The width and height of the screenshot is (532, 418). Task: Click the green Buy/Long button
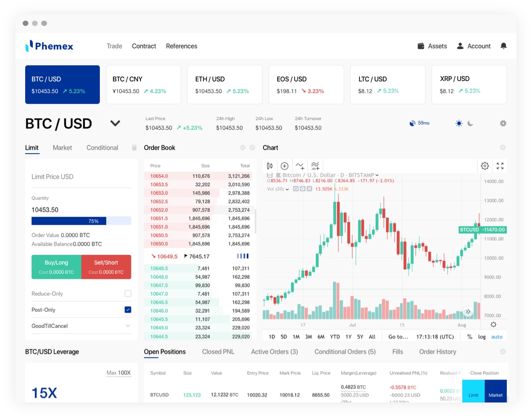pos(56,267)
